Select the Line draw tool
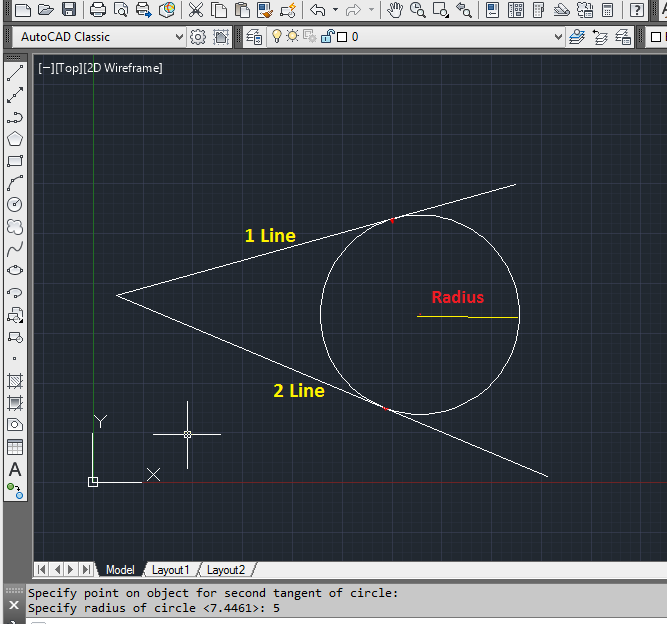The width and height of the screenshot is (667, 624). pyautogui.click(x=15, y=73)
